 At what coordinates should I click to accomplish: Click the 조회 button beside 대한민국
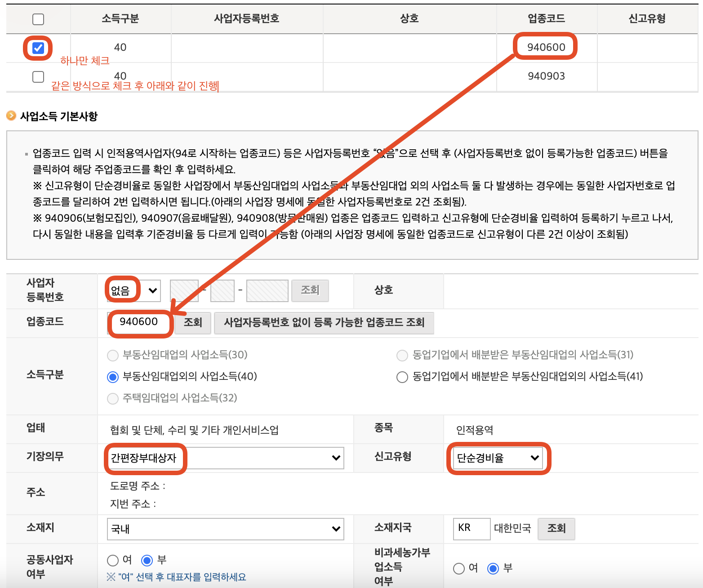pos(556,529)
